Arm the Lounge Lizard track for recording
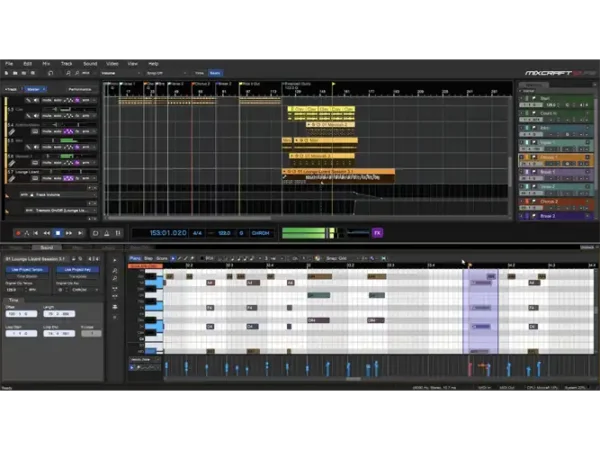This screenshot has width=600, height=450. 86,178
